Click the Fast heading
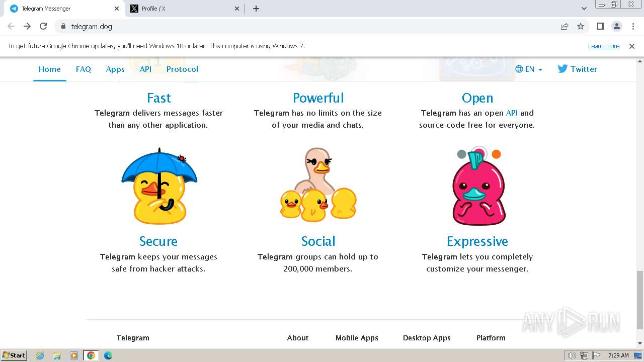The height and width of the screenshot is (362, 644). click(x=158, y=98)
